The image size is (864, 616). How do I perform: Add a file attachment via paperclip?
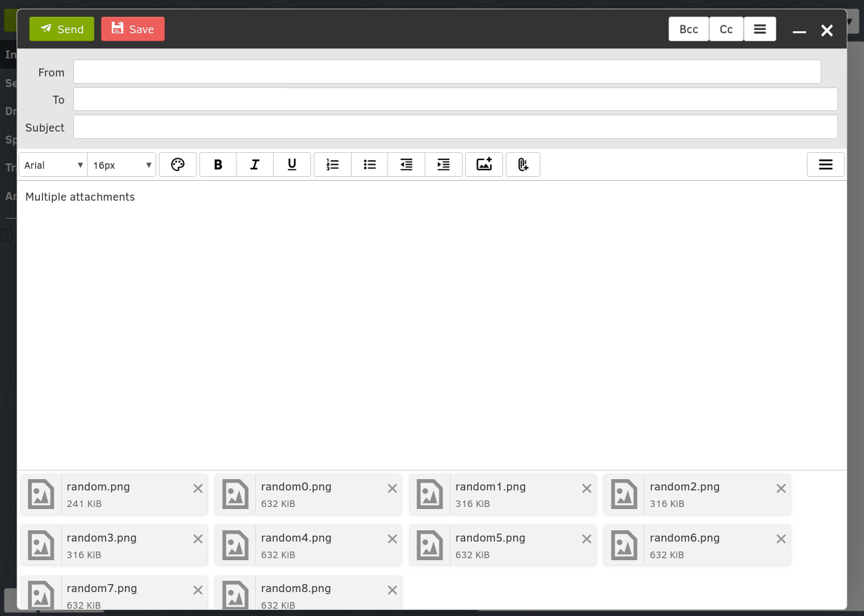pos(523,165)
